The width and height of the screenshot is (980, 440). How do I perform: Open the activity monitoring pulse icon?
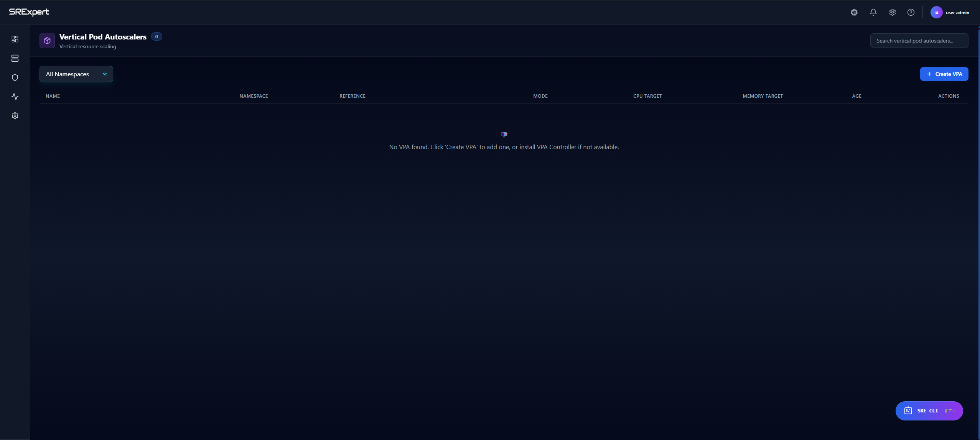[15, 97]
